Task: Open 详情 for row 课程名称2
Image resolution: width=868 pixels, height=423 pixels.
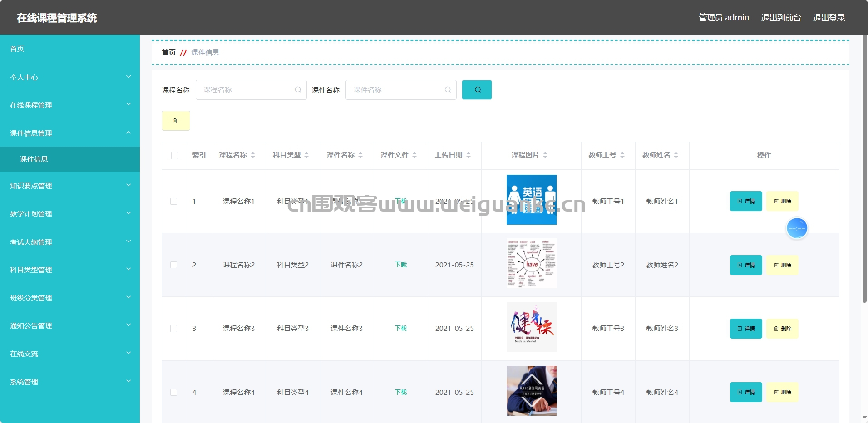Action: pos(746,265)
